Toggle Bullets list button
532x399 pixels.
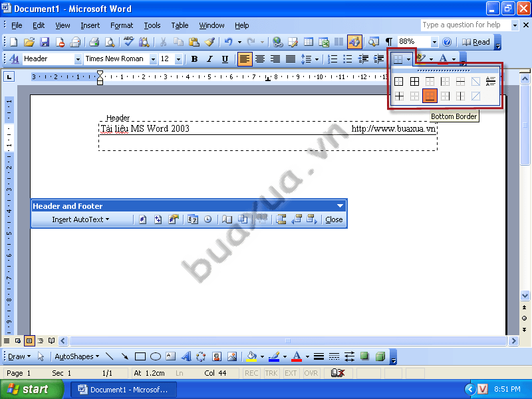click(348, 59)
